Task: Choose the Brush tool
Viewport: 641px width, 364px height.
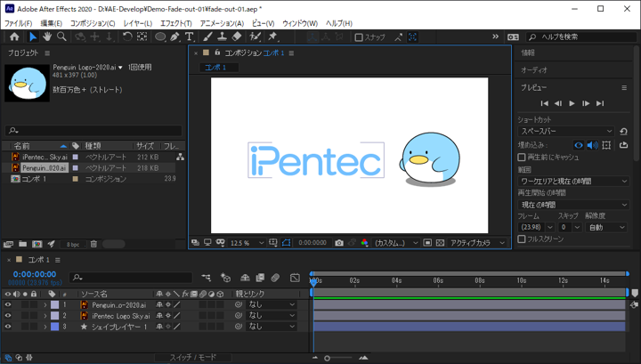Action: tap(207, 36)
